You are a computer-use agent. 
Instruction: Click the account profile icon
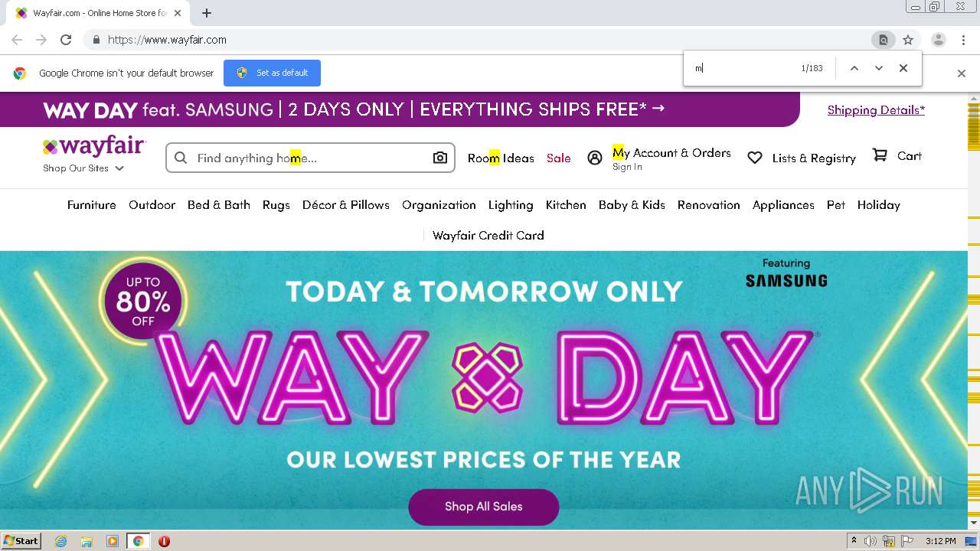pyautogui.click(x=595, y=158)
